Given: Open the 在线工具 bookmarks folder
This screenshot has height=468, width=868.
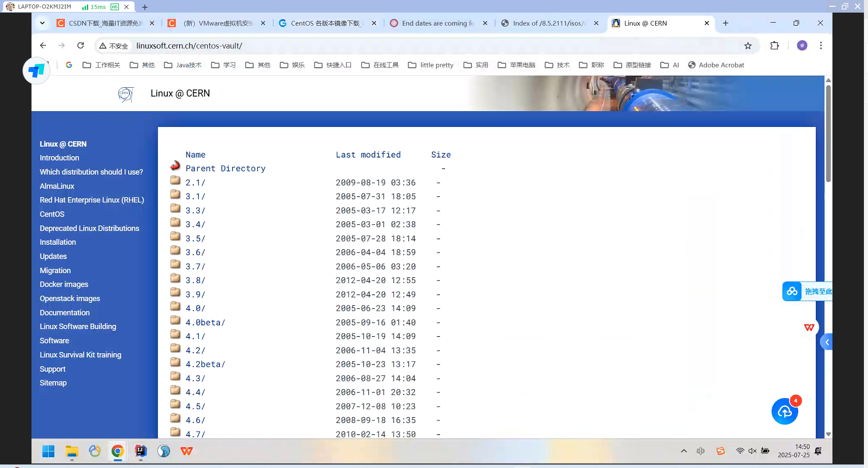Looking at the screenshot, I should [x=380, y=65].
